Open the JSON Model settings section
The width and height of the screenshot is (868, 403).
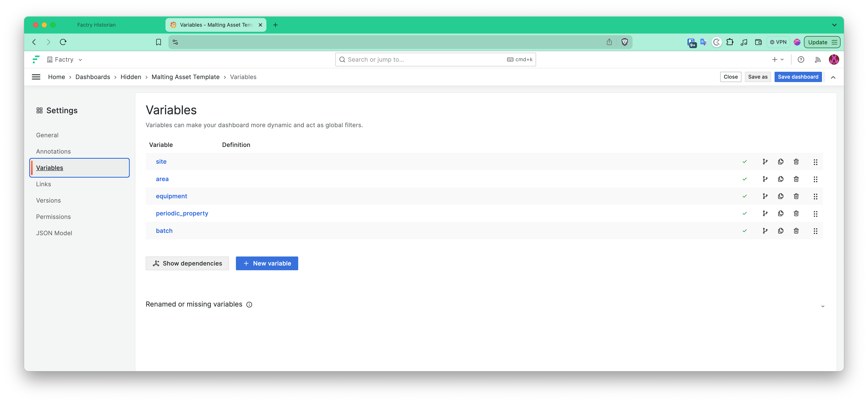click(x=54, y=233)
